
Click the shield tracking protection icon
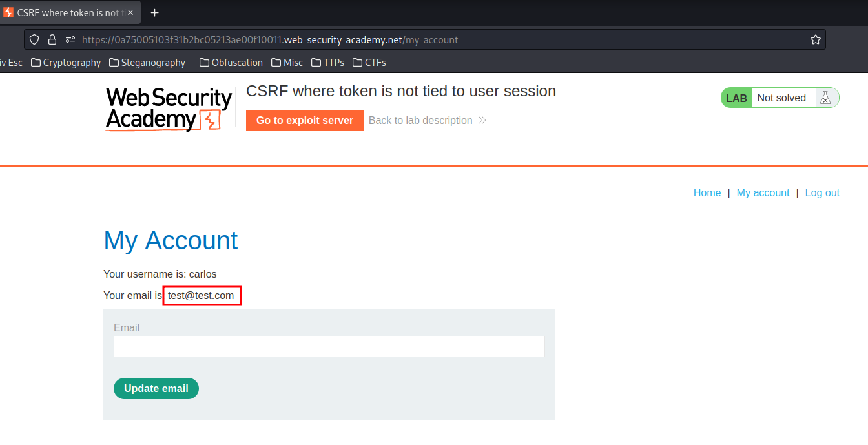35,39
